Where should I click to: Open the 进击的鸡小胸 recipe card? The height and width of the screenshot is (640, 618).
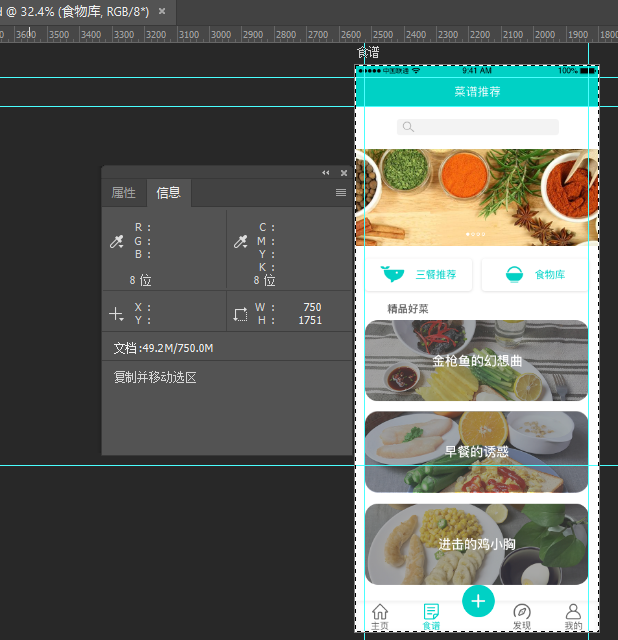[x=476, y=544]
